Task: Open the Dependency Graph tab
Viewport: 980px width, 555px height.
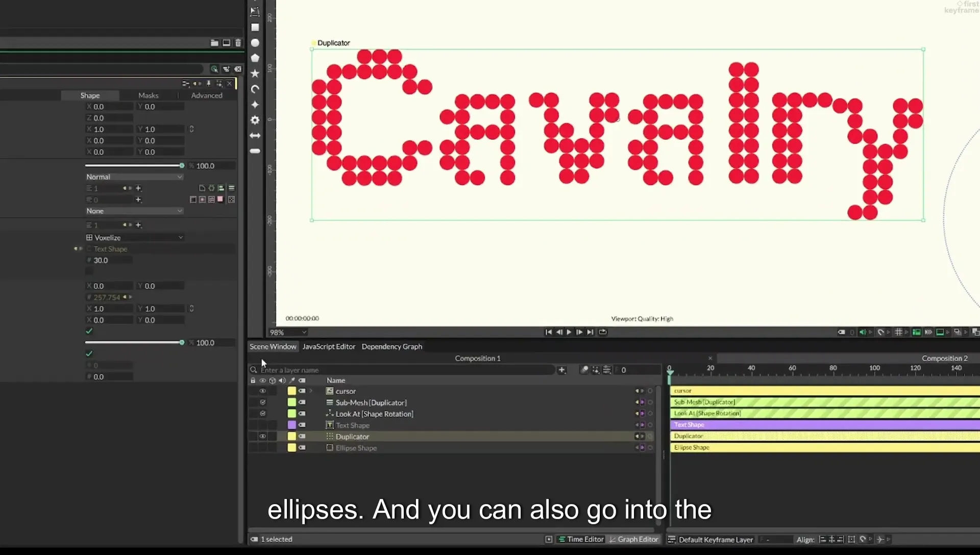Action: pos(392,347)
